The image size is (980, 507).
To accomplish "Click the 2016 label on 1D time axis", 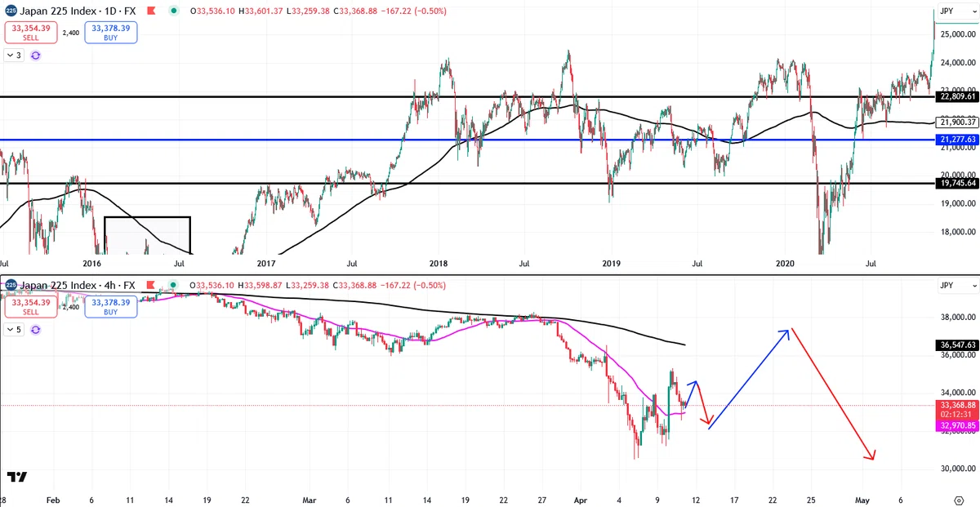I will tap(92, 264).
